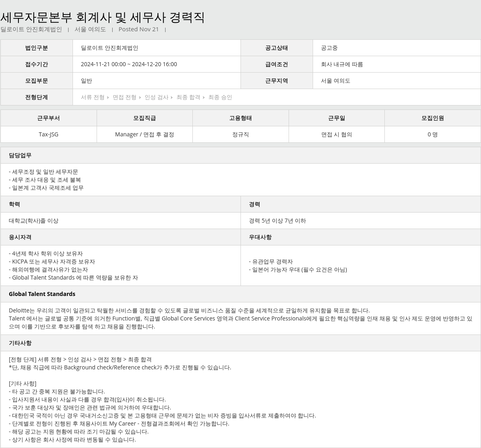Click the 0 명 headcount cell
This screenshot has width=481, height=448.
432,134
